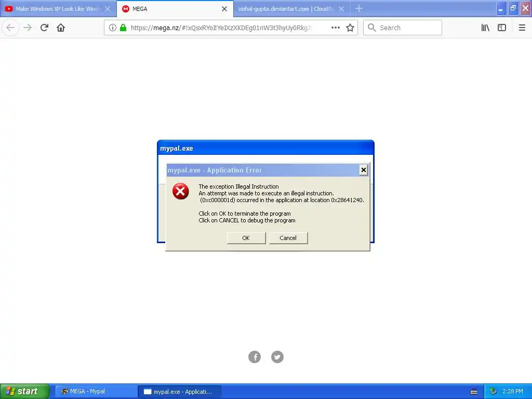The width and height of the screenshot is (532, 399).
Task: Open the hamburger application menu
Action: tap(522, 28)
